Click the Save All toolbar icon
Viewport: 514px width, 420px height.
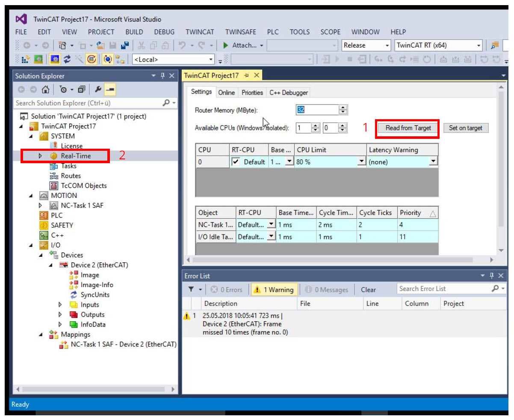pyautogui.click(x=125, y=45)
